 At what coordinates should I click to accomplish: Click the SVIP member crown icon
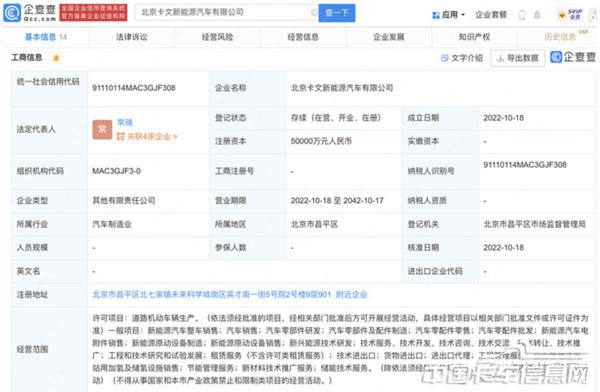[x=562, y=15]
